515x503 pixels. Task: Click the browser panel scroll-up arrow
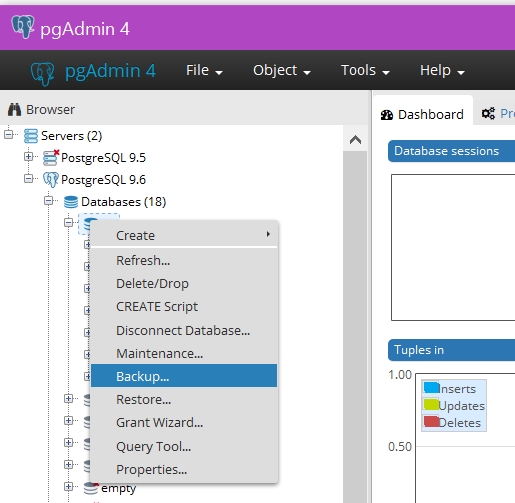tap(355, 139)
